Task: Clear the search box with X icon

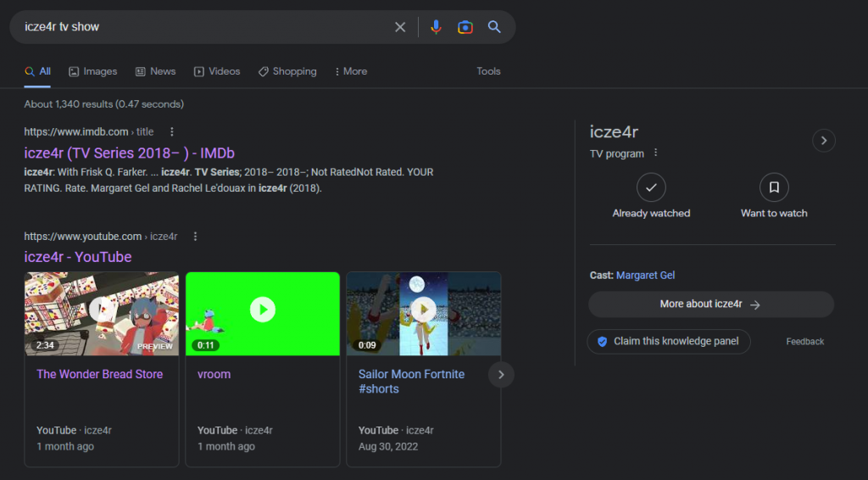Action: tap(400, 27)
